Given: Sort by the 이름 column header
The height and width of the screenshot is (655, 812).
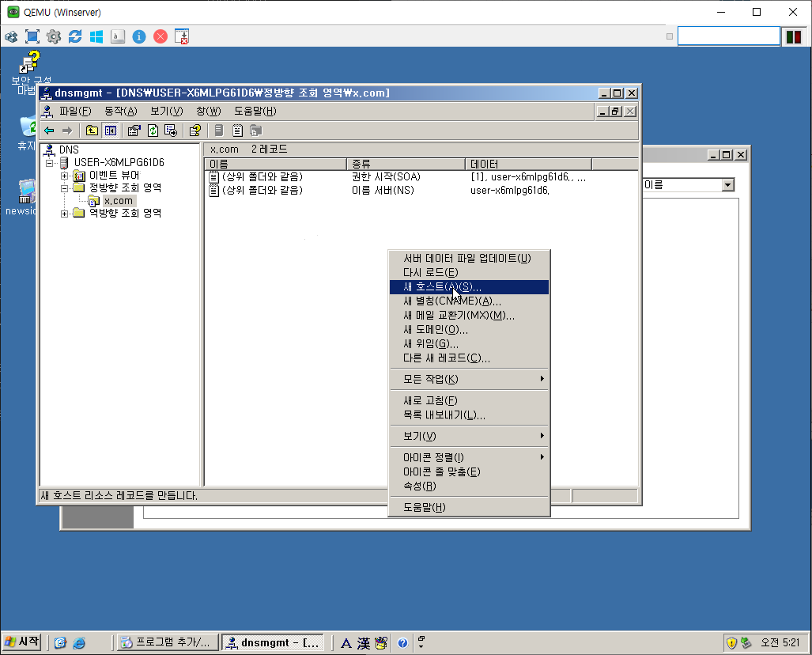Looking at the screenshot, I should pos(275,165).
